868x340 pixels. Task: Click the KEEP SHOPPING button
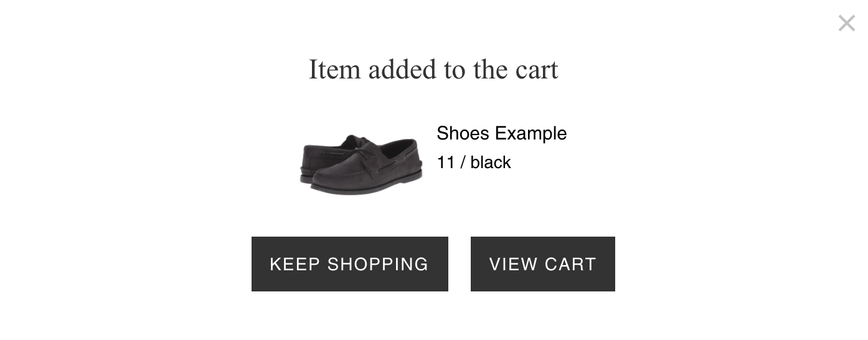pos(349,264)
